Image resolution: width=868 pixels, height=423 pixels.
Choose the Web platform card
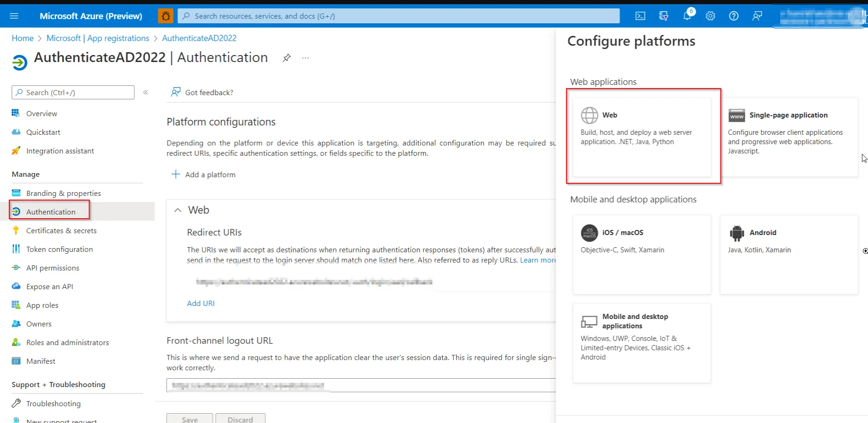tap(642, 137)
